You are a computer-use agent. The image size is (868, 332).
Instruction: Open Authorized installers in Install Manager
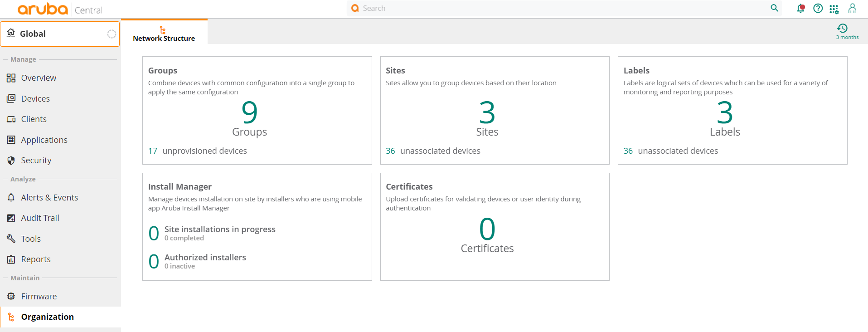point(205,258)
